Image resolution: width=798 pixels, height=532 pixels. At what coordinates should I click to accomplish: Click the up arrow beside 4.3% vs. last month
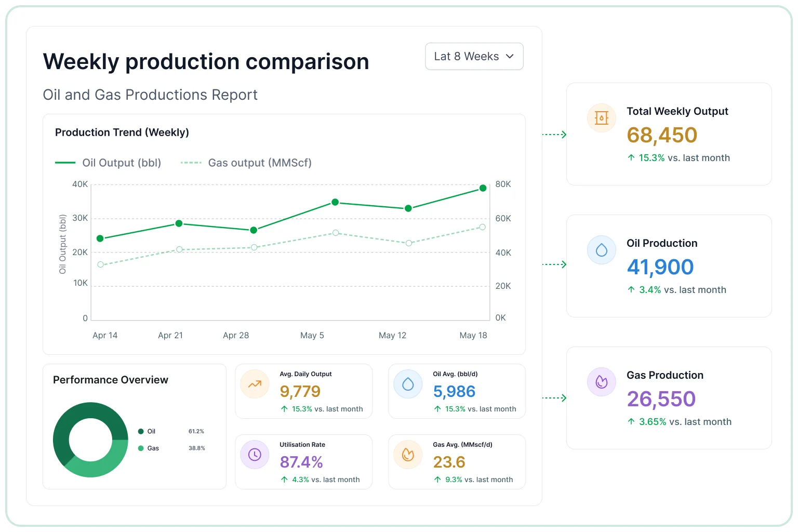coord(284,480)
